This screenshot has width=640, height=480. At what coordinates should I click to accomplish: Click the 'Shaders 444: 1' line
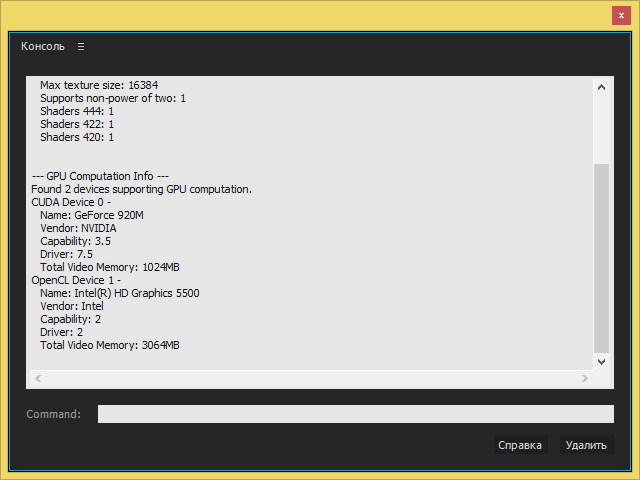77,111
